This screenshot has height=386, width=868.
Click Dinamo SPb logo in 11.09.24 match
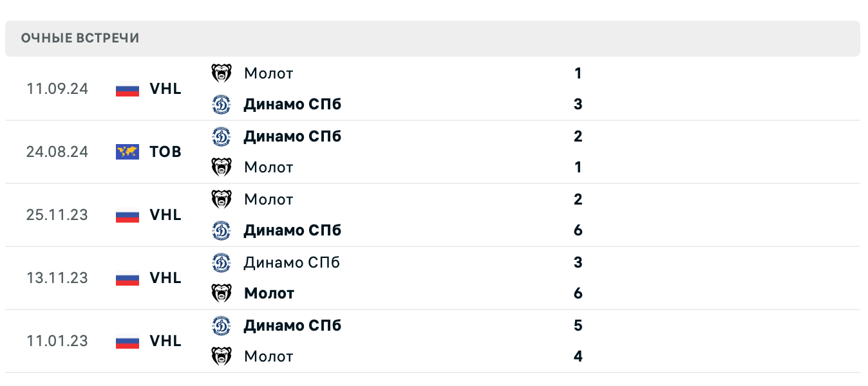coord(221,104)
